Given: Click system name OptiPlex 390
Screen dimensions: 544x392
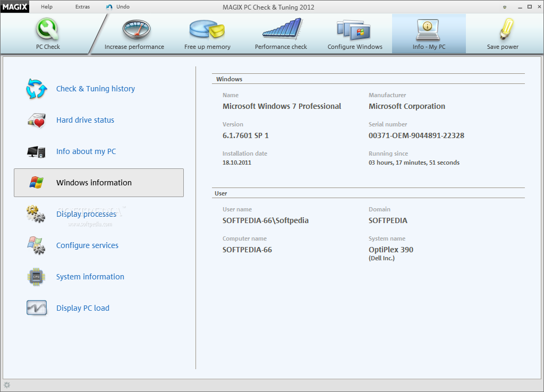Looking at the screenshot, I should (390, 250).
